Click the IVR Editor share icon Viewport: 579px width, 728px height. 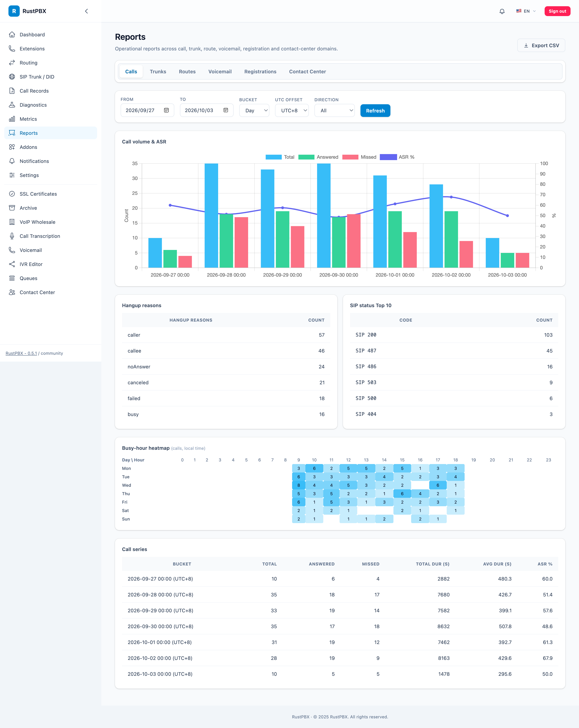pyautogui.click(x=12, y=264)
